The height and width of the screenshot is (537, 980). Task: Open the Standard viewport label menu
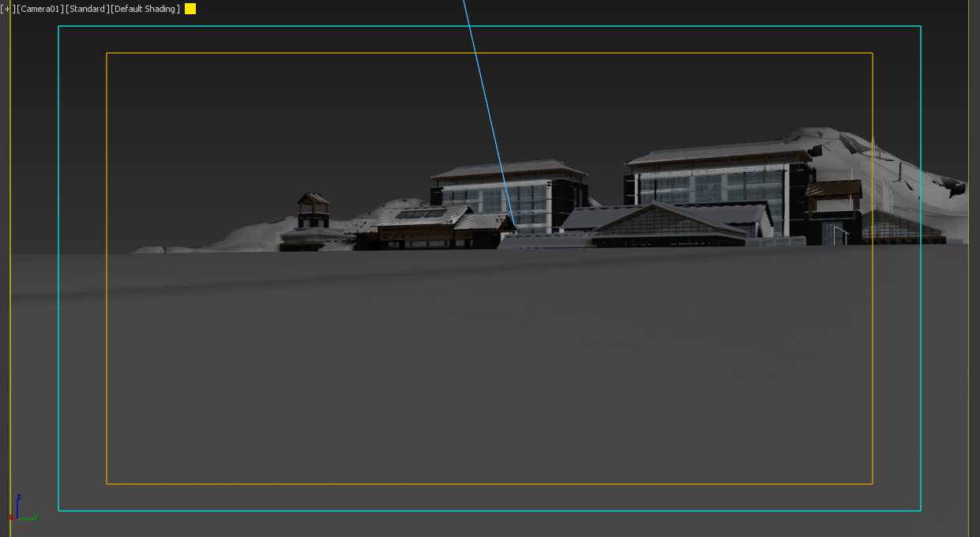(x=87, y=9)
